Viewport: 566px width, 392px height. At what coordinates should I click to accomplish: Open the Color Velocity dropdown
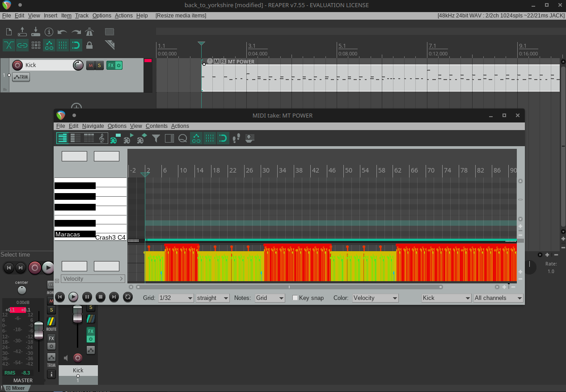click(x=375, y=298)
